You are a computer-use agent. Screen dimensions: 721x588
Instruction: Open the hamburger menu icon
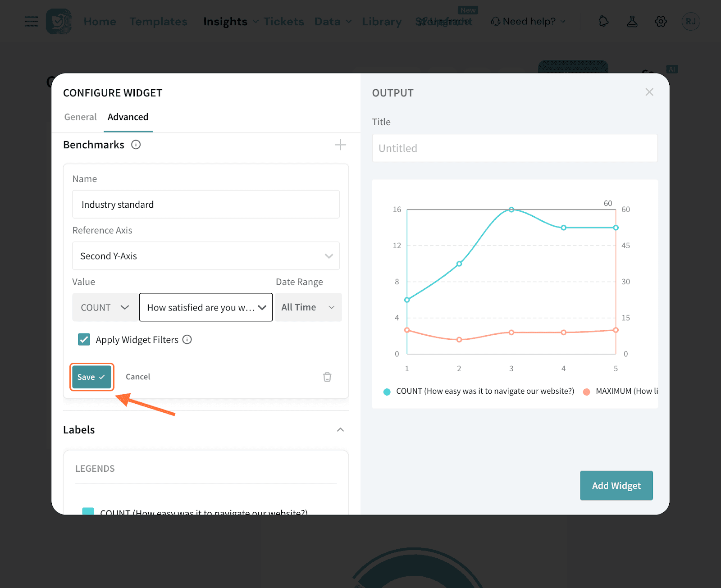(31, 21)
